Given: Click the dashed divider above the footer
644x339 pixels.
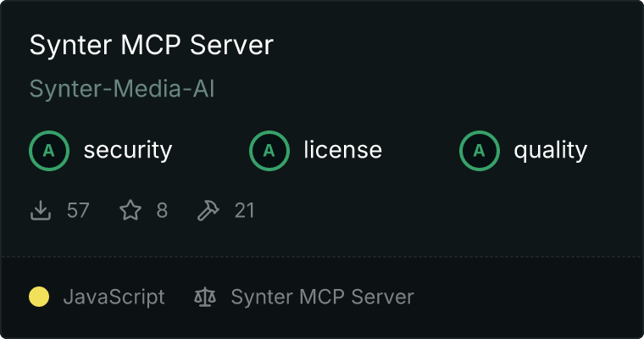Looking at the screenshot, I should (322, 257).
